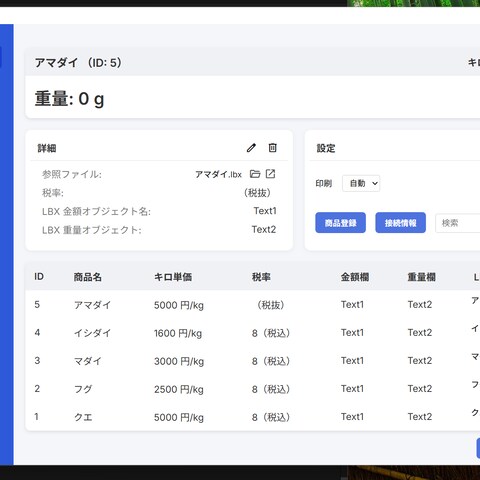Click the アマダイ (ID: 5) heading
The image size is (480, 480).
coord(78,63)
